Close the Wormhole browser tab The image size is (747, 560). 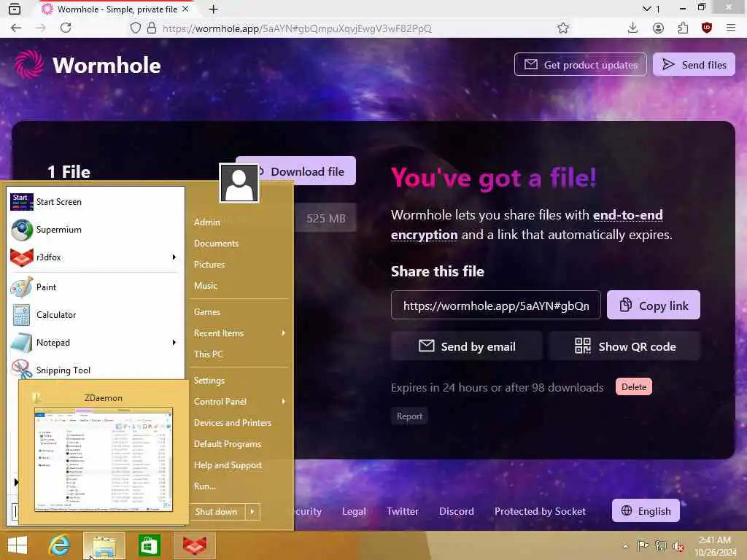click(x=186, y=9)
